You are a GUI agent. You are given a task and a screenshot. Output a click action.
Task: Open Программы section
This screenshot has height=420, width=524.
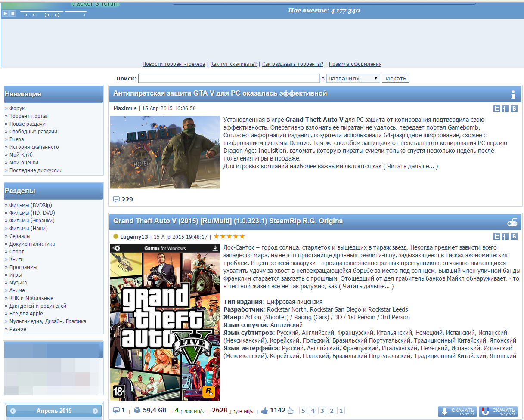pos(23,267)
